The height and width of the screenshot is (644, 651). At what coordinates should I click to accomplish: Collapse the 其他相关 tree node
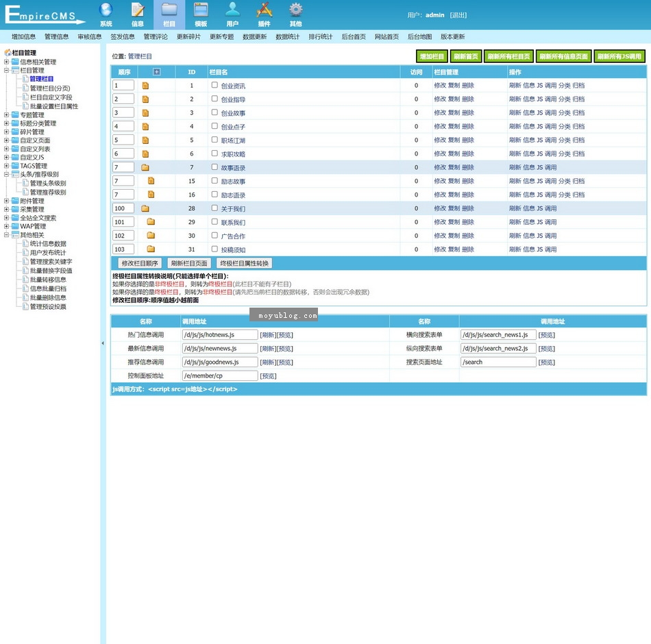pos(6,234)
